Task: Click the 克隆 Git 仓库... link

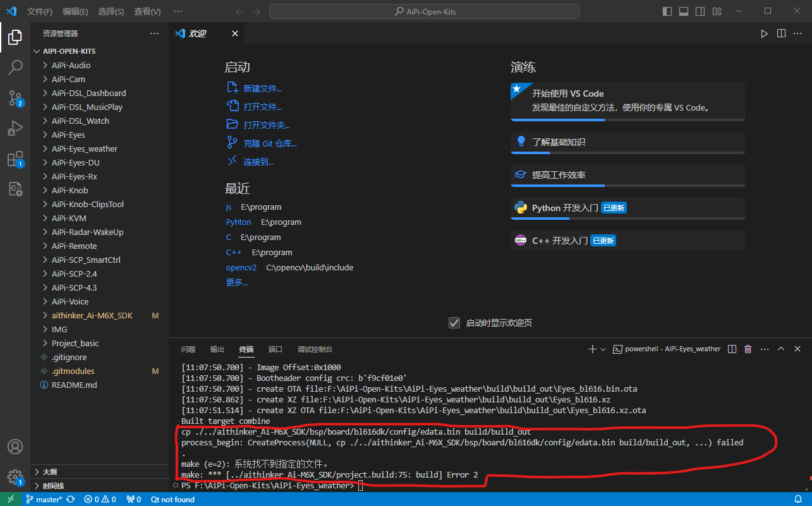Action: click(270, 143)
